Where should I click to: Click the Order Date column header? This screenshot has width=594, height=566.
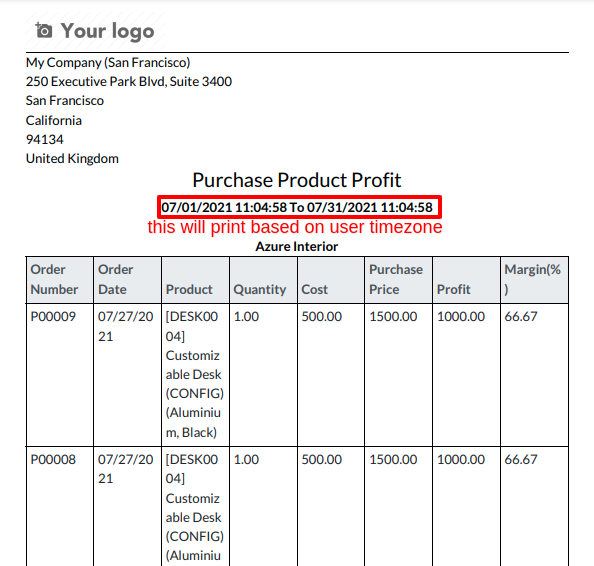127,280
